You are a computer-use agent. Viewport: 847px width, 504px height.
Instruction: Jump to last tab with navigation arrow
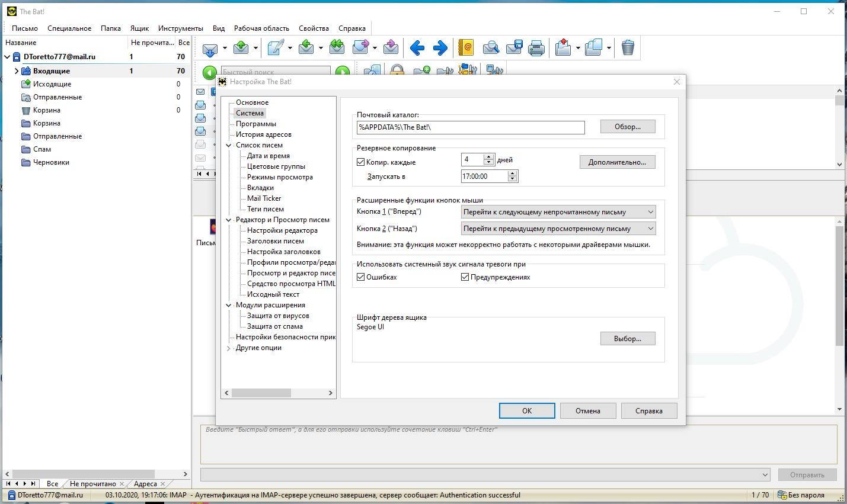pyautogui.click(x=33, y=484)
